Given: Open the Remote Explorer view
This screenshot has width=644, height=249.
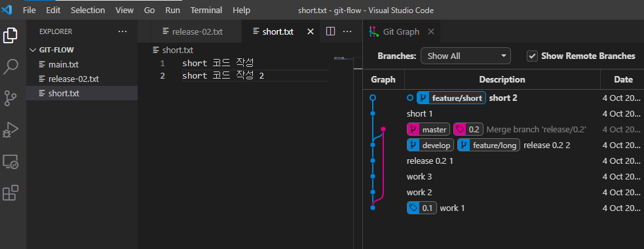Looking at the screenshot, I should (x=10, y=162).
